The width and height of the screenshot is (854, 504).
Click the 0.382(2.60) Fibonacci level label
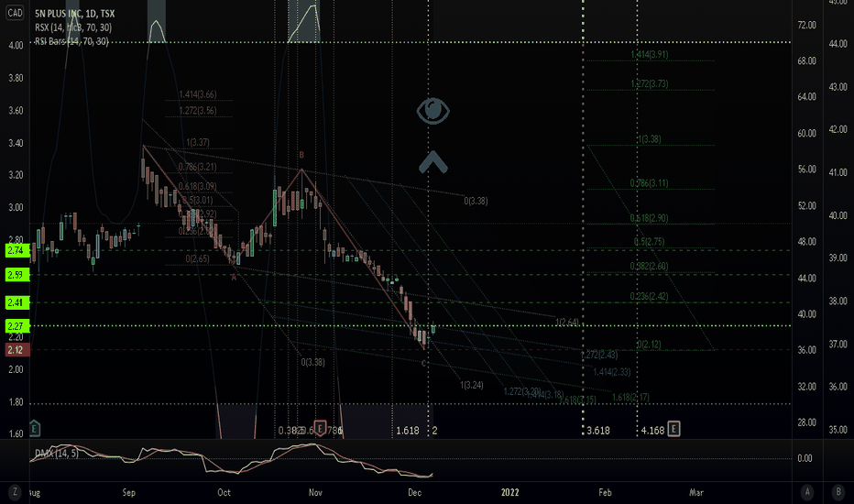[650, 266]
